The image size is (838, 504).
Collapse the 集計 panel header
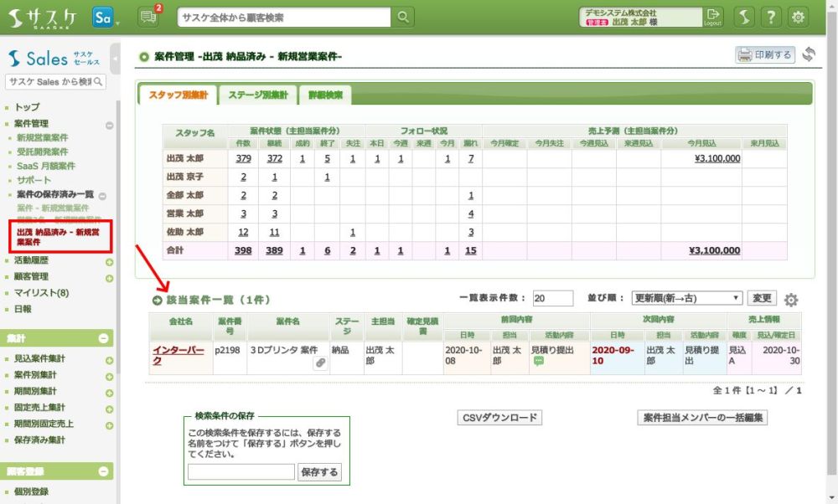point(103,338)
